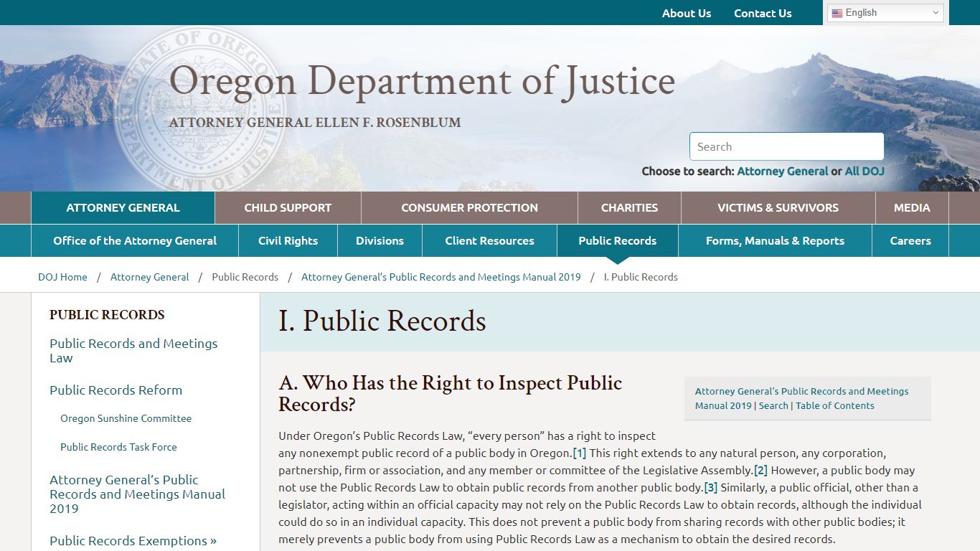
Task: Open the Careers submenu
Action: 910,240
